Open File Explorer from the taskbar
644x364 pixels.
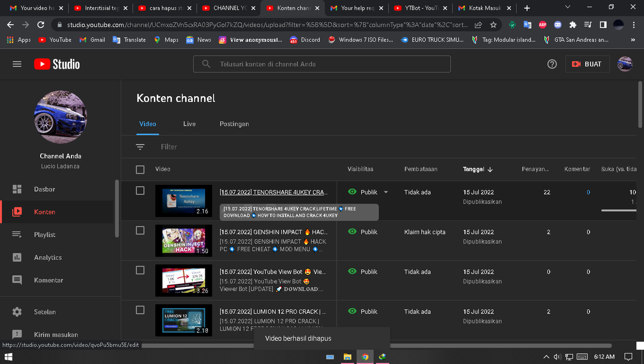pos(347,357)
